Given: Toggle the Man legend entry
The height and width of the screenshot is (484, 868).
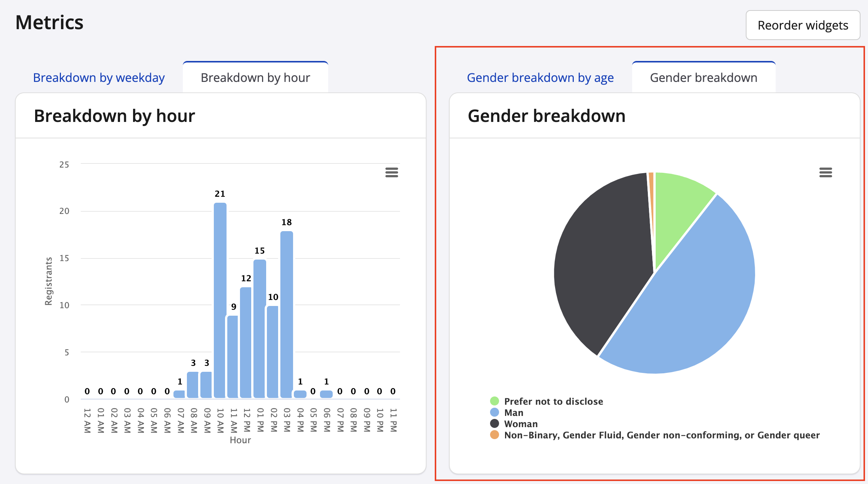Looking at the screenshot, I should point(514,413).
